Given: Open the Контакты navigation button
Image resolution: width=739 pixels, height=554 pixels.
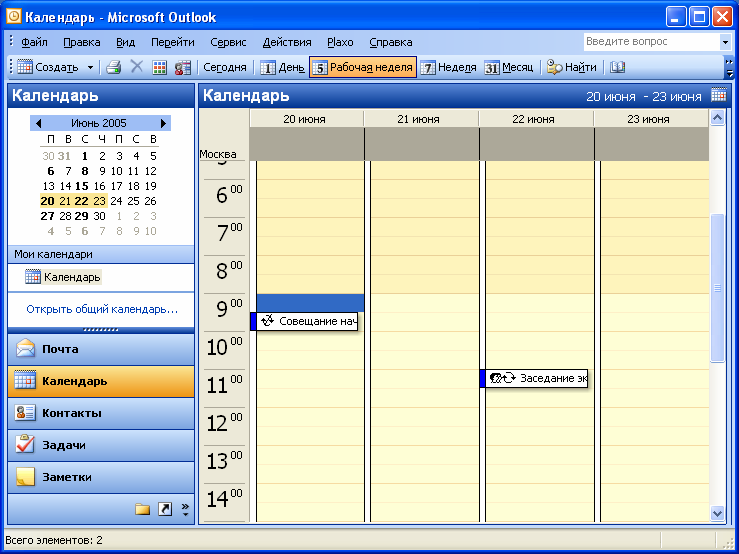Looking at the screenshot, I should click(101, 413).
